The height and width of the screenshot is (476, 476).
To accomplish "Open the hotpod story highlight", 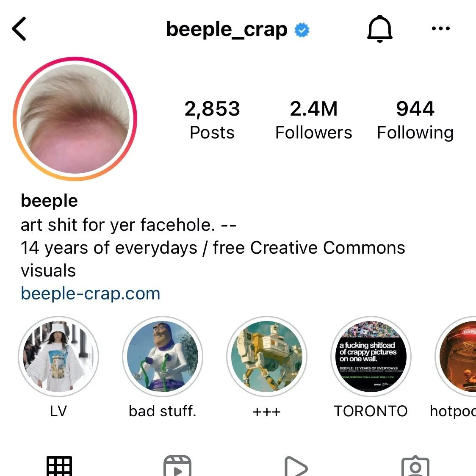I will point(455,357).
